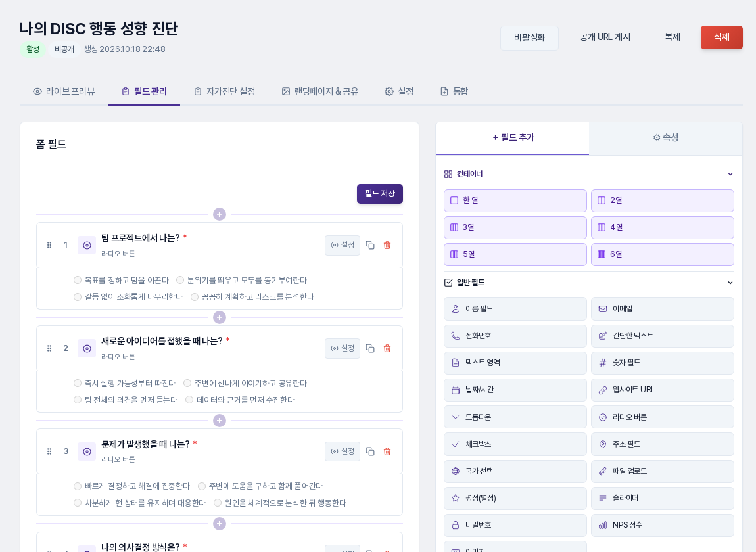The width and height of the screenshot is (756, 552).
Task: Grab the drag handle of field 1
Action: (x=49, y=245)
